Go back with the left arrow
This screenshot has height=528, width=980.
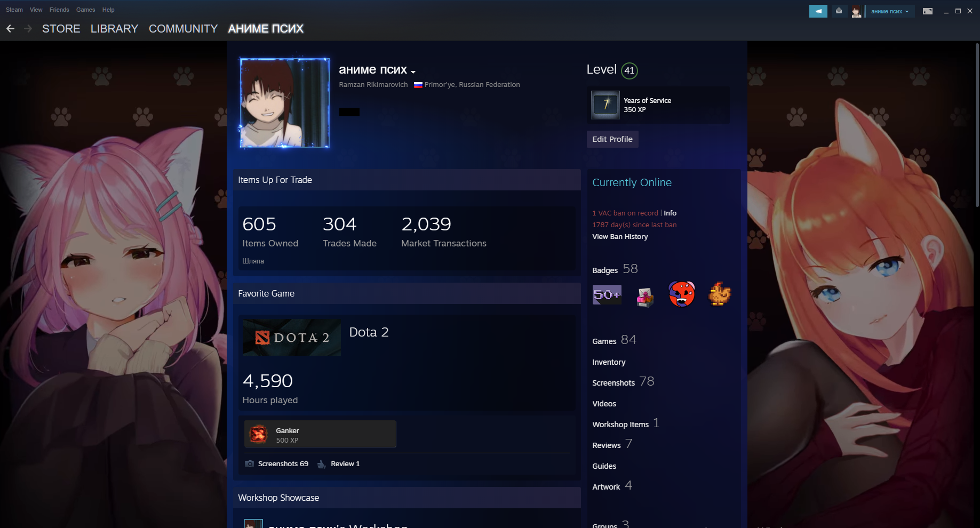[x=10, y=29]
